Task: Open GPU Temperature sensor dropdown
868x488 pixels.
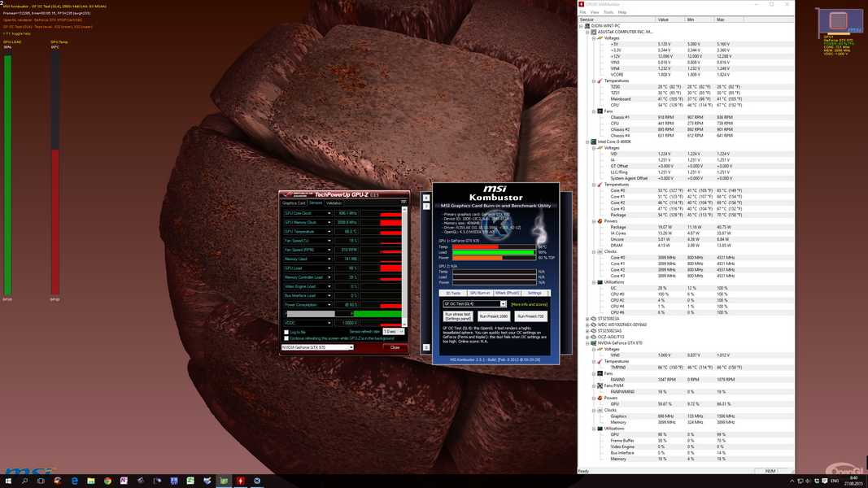Action: tap(329, 231)
